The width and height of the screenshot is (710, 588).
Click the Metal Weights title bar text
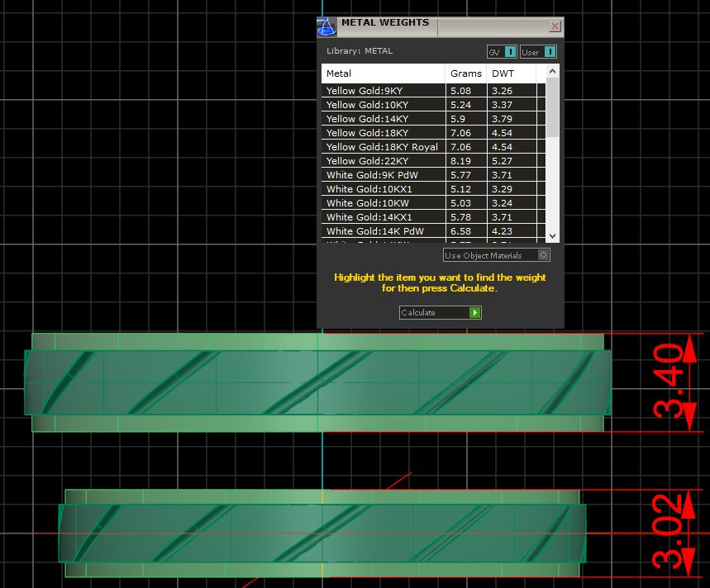pyautogui.click(x=385, y=22)
